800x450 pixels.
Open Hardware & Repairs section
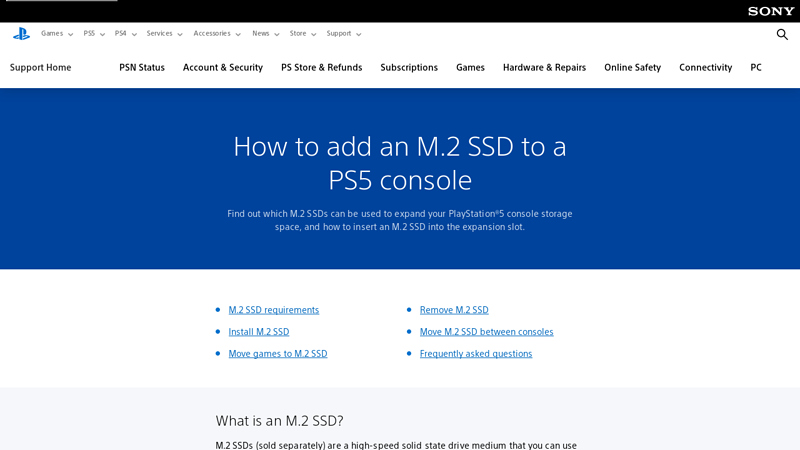tap(544, 67)
